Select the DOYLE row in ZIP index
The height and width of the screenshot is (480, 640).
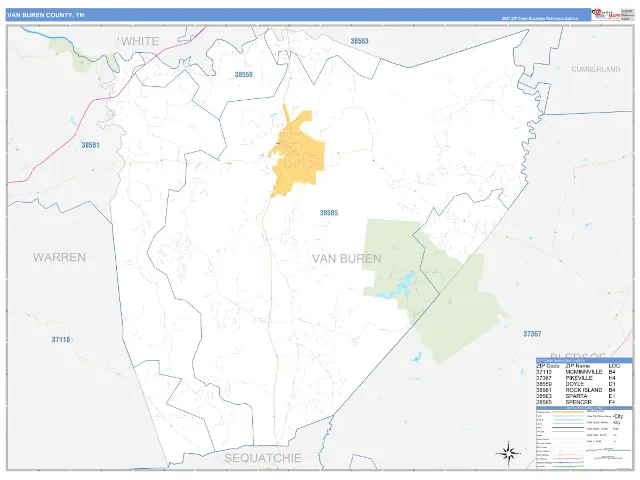click(x=578, y=384)
